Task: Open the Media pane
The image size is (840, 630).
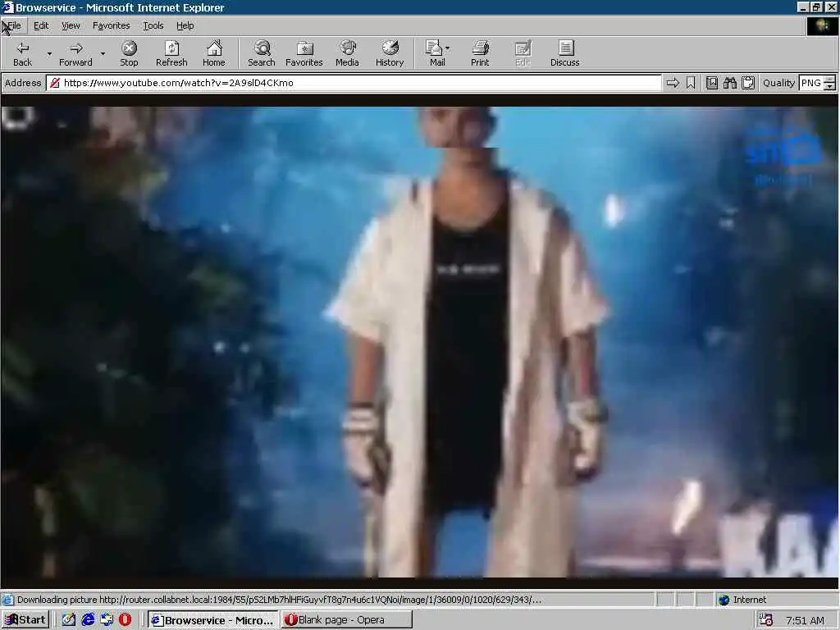Action: [347, 53]
